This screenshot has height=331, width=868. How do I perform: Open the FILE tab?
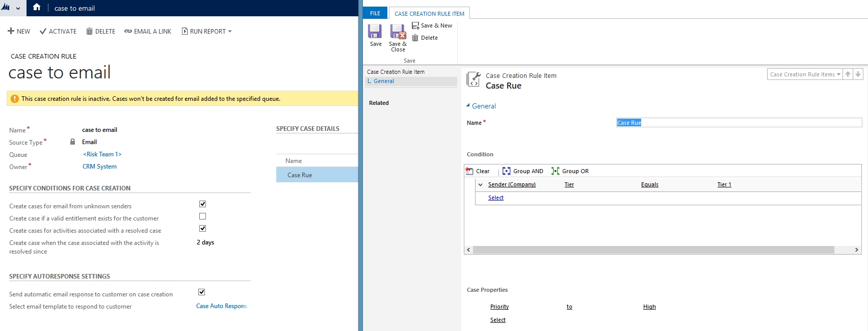tap(375, 13)
